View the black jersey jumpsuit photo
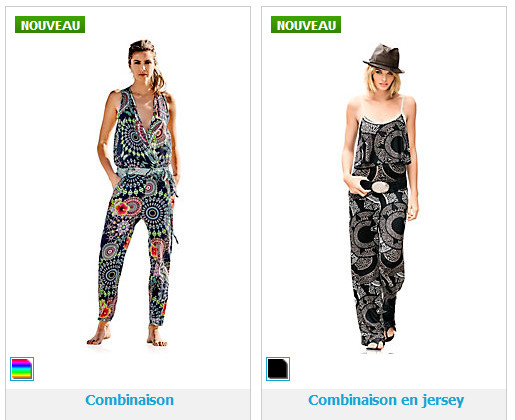515x420 pixels. pos(380,197)
